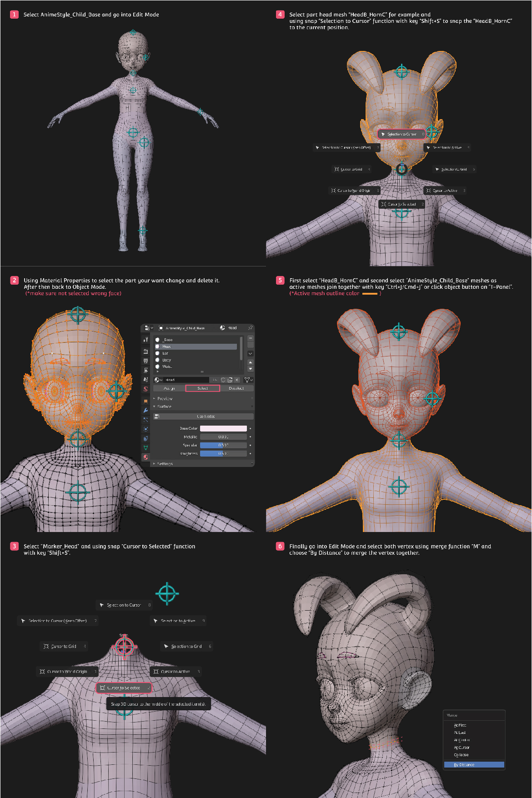Image resolution: width=532 pixels, height=798 pixels.
Task: Click the node icon on Use Nodes button
Action: click(x=157, y=417)
